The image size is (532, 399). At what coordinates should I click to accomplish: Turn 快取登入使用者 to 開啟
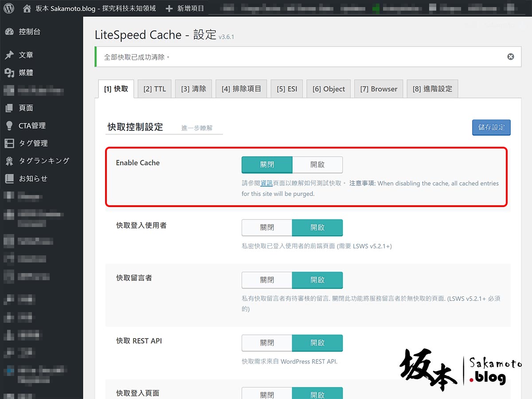point(317,227)
